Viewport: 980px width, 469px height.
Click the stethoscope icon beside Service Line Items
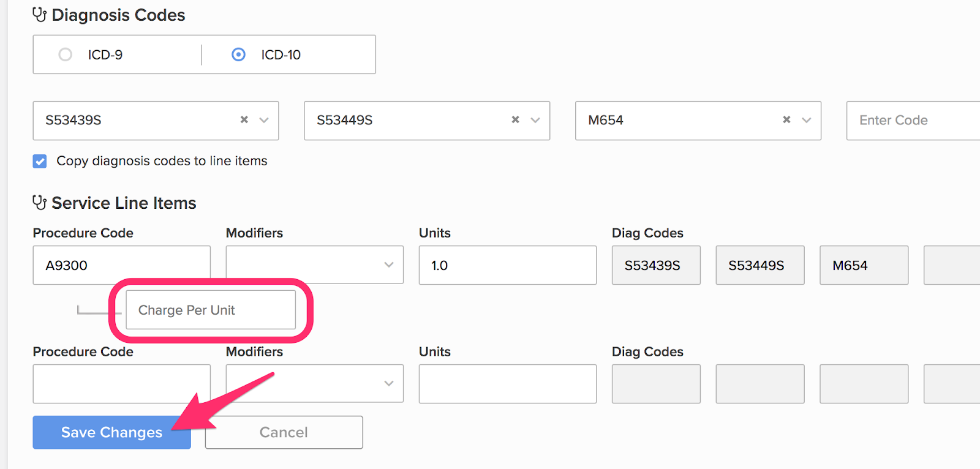(x=40, y=203)
